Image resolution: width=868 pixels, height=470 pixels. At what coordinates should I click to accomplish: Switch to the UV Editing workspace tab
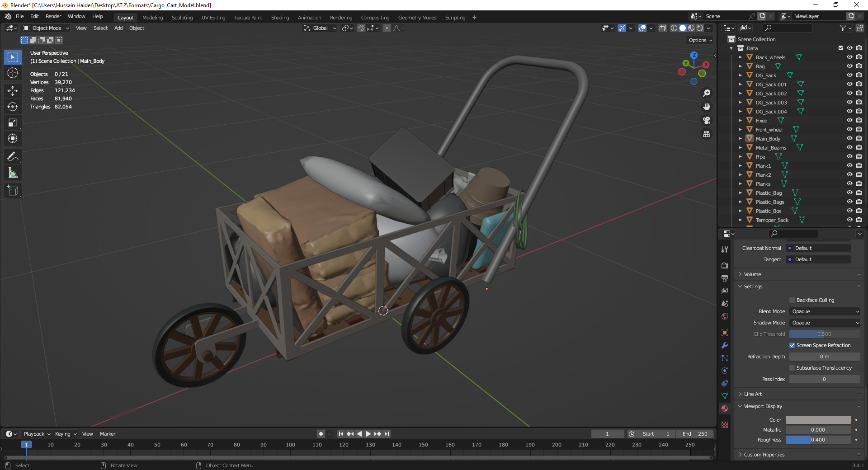[x=213, y=18]
